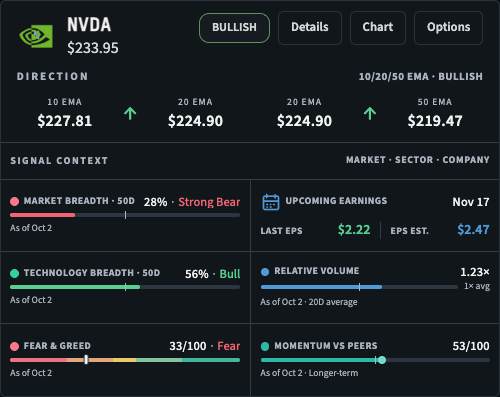
Task: Click the Upcoming Earnings calendar icon
Action: (x=271, y=202)
